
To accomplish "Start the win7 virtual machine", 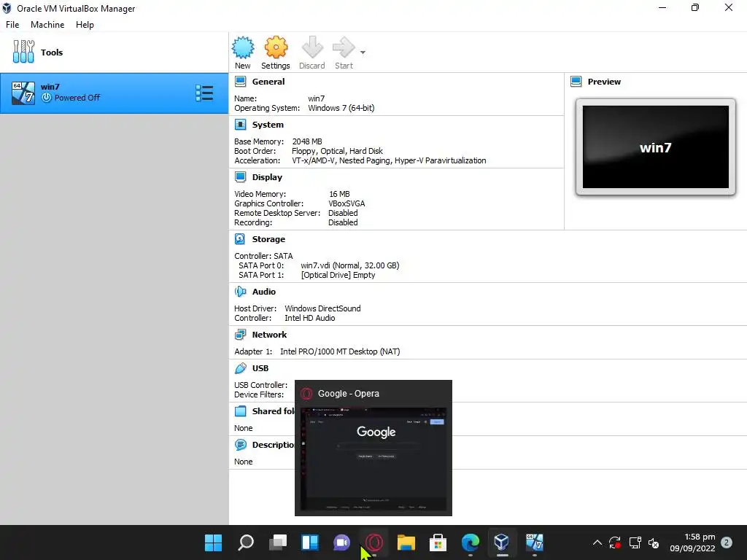I will (344, 52).
